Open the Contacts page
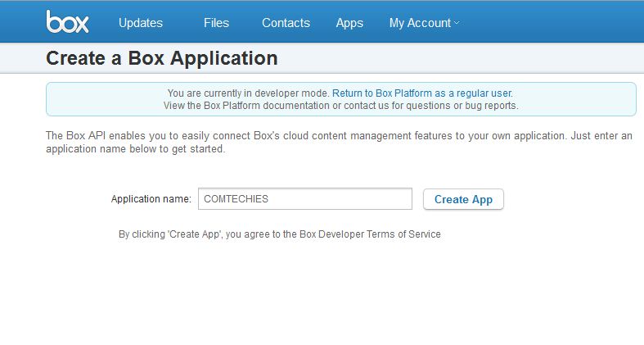Screen dimensions: 644x345 click(x=286, y=23)
